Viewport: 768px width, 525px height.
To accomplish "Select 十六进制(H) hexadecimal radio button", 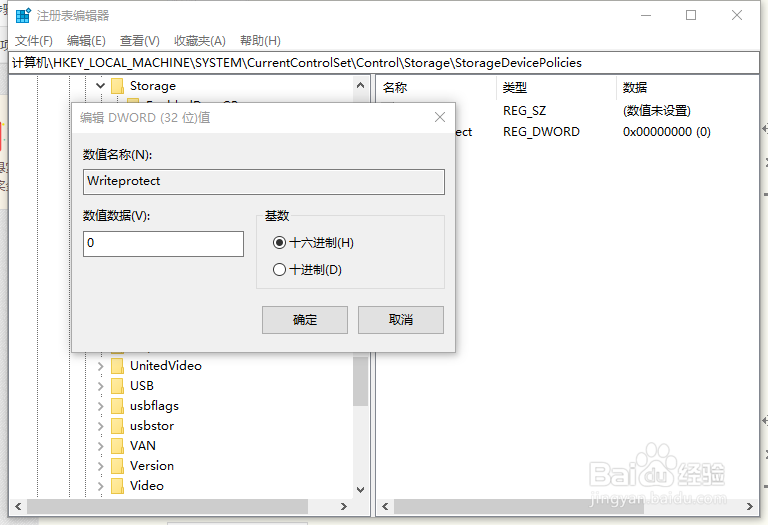I will (279, 242).
